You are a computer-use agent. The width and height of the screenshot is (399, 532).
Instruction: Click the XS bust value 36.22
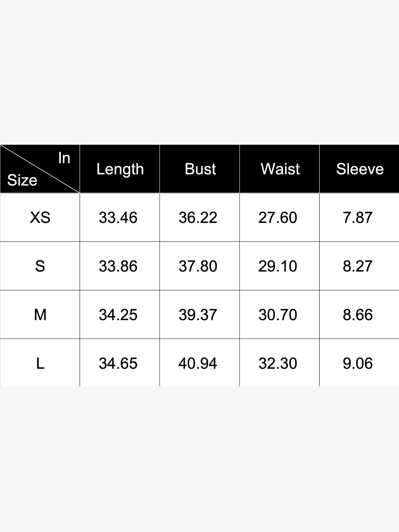coord(198,218)
